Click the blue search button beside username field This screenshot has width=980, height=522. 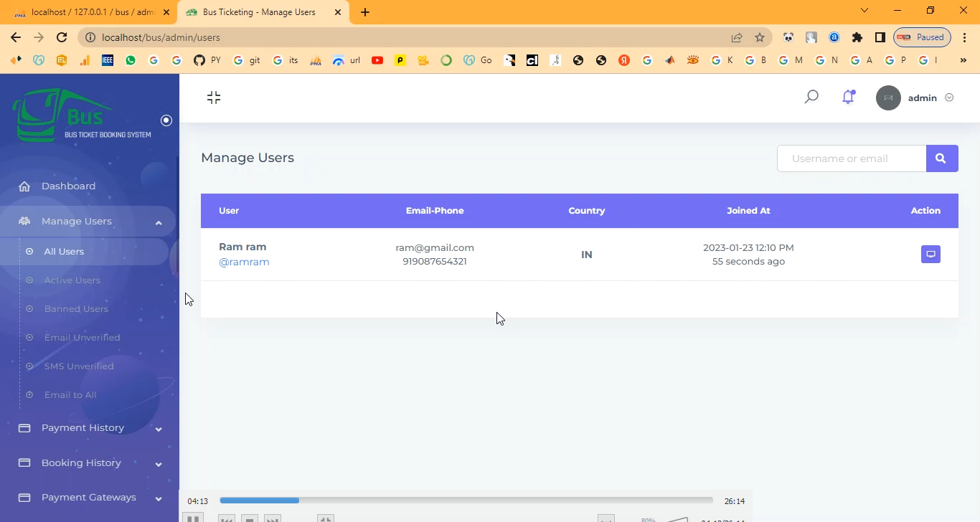click(941, 158)
